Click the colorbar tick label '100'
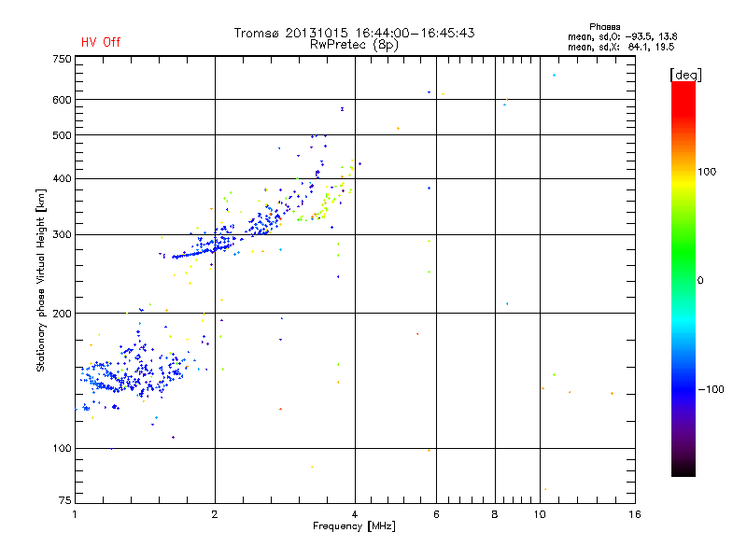This screenshot has width=747, height=560. (707, 172)
